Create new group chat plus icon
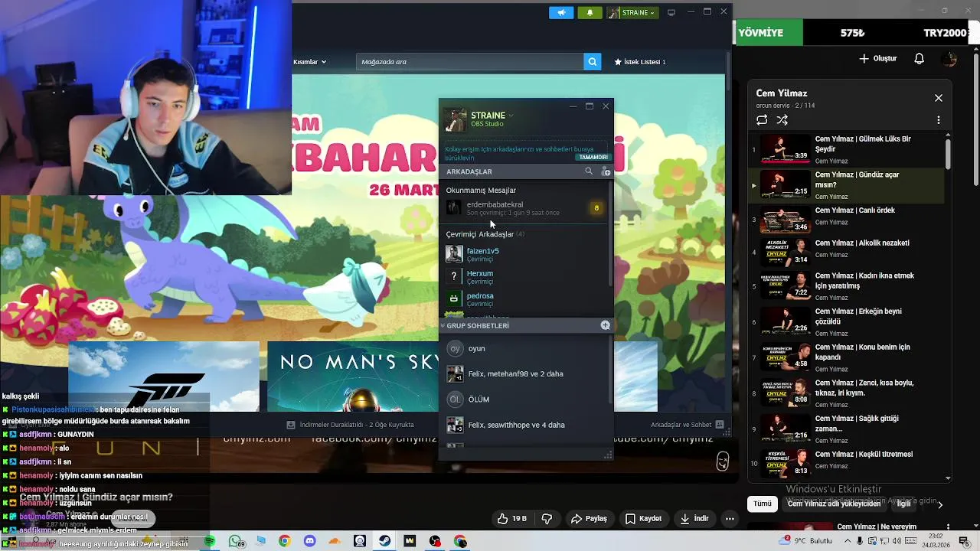Viewport: 980px width, 551px height. pos(605,325)
